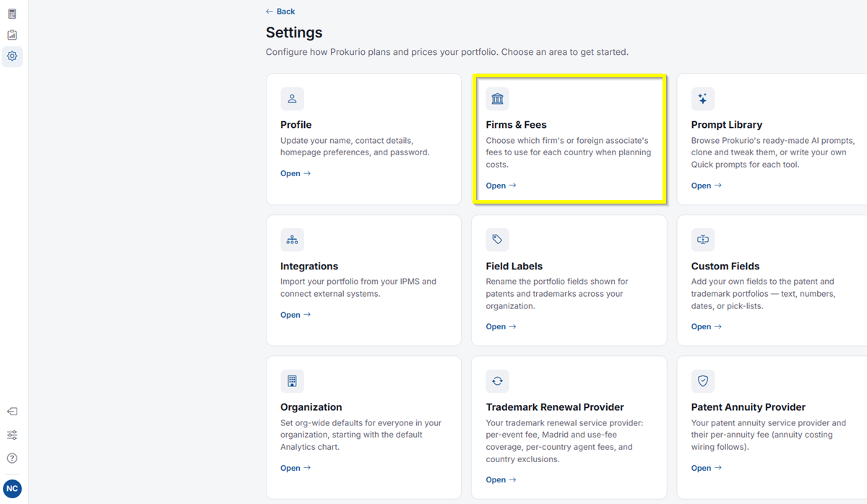
Task: Open the help question mark icon
Action: coord(12,458)
